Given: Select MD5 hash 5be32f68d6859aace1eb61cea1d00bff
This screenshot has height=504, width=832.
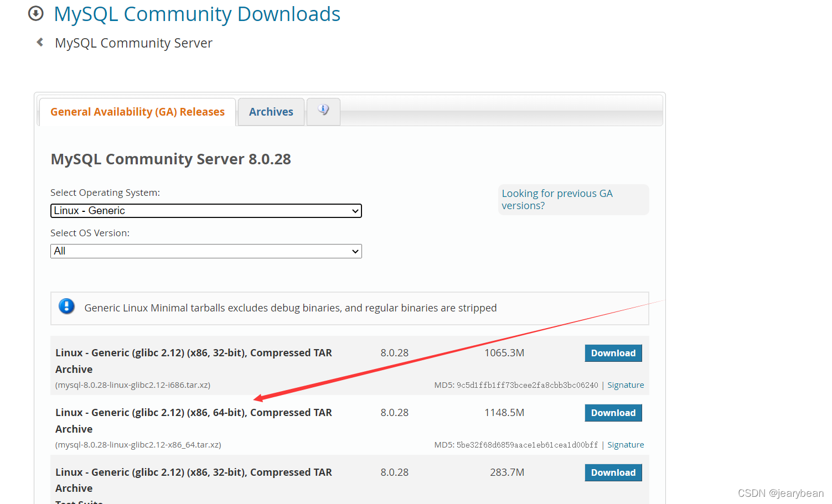Looking at the screenshot, I should click(x=528, y=445).
